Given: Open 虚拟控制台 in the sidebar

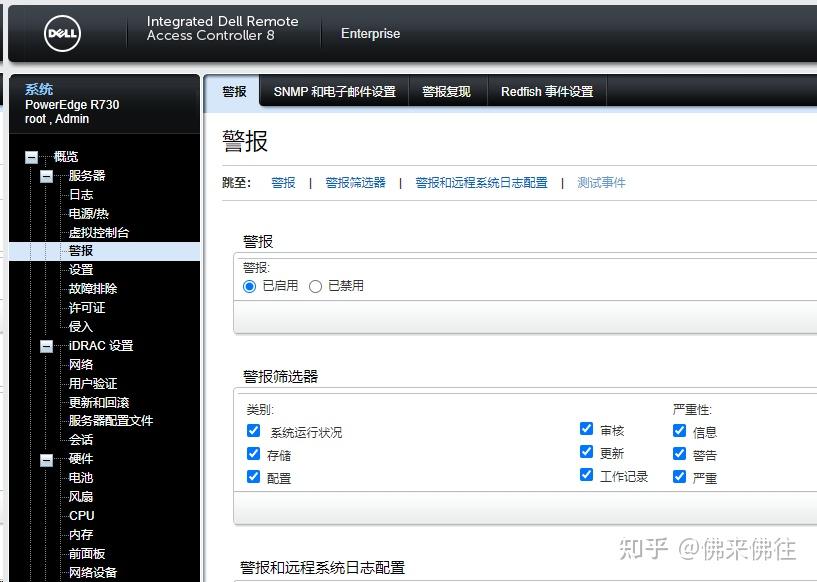Looking at the screenshot, I should point(98,233).
